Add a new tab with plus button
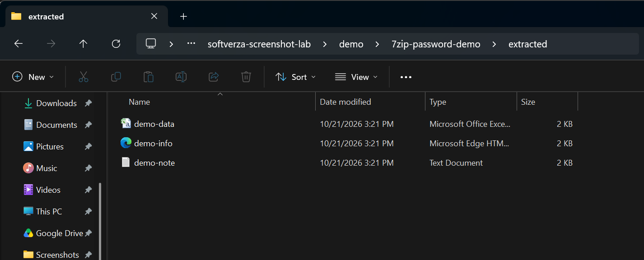 [x=183, y=17]
